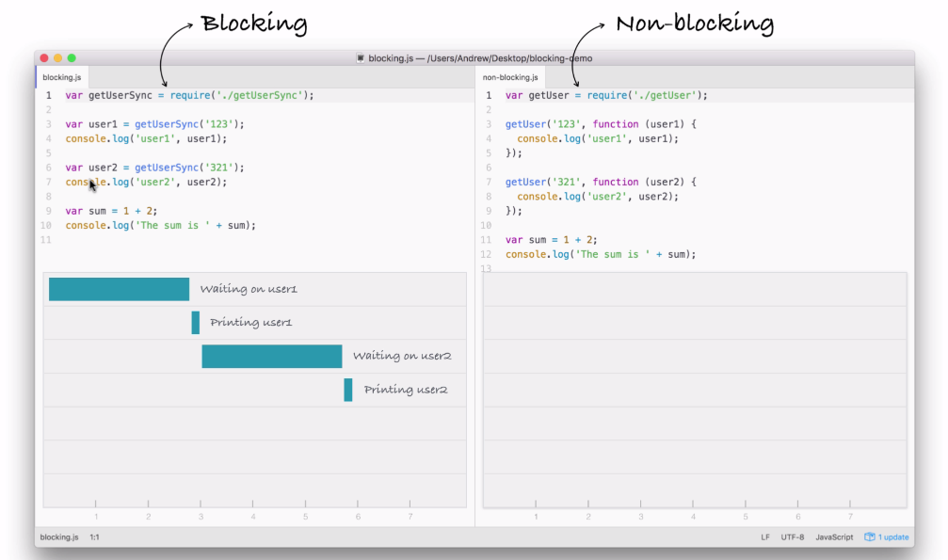Minimize the window with the yellow button
Image resolution: width=948 pixels, height=560 pixels.
(58, 58)
